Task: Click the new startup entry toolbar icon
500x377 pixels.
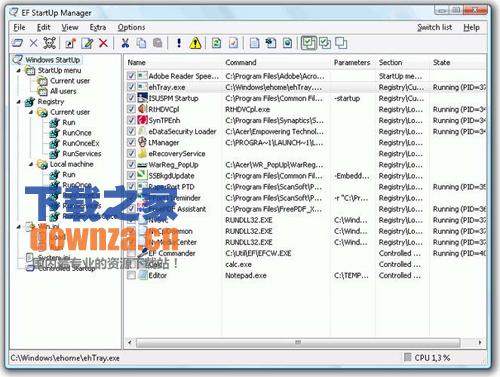Action: (70, 43)
